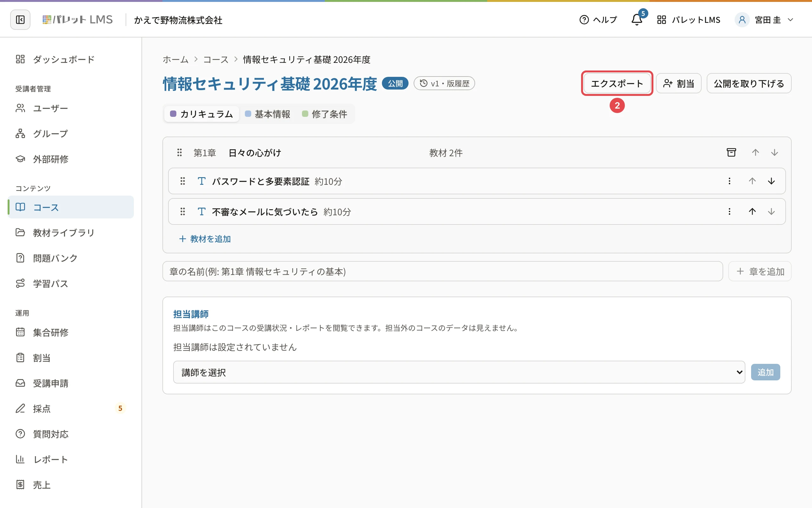Archive chapter 第1章 with the box icon
This screenshot has height=508, width=812.
[x=731, y=152]
